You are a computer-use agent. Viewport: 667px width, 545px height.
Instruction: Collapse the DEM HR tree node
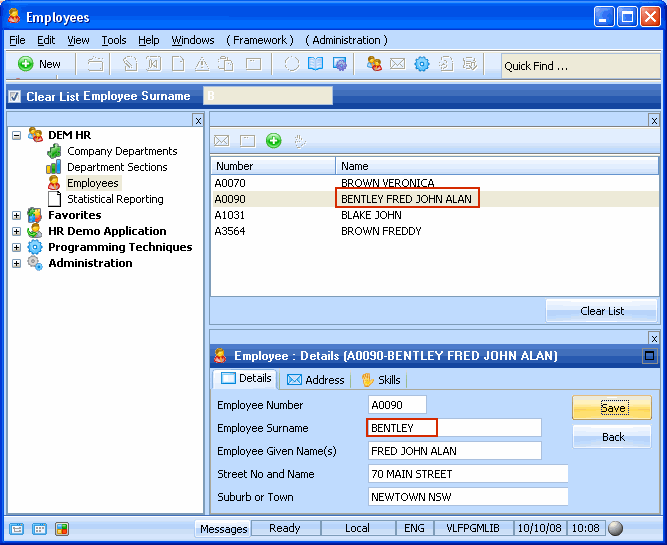click(16, 135)
